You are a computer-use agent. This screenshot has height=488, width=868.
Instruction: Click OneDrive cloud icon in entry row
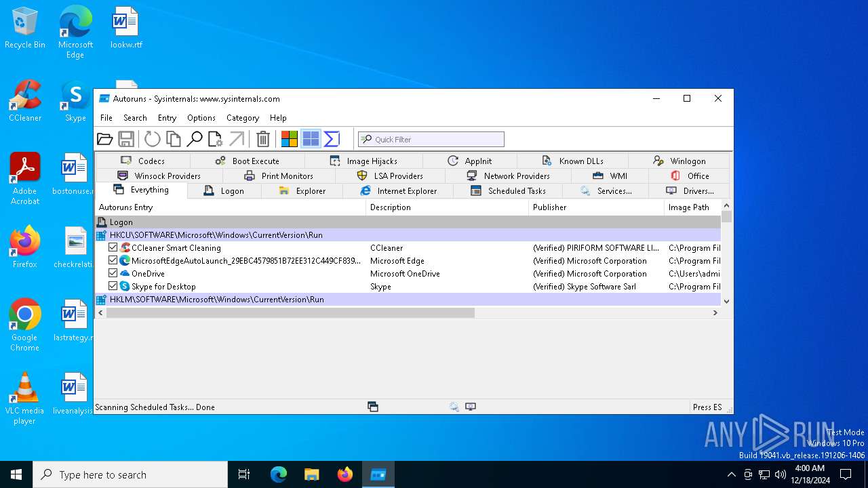click(125, 274)
